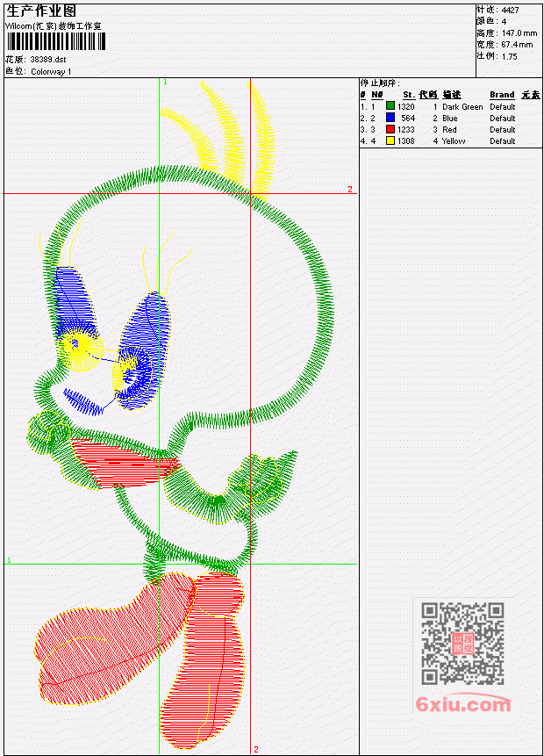The image size is (544, 756).
Task: Click the red color swatch in row 3
Action: pyautogui.click(x=390, y=129)
